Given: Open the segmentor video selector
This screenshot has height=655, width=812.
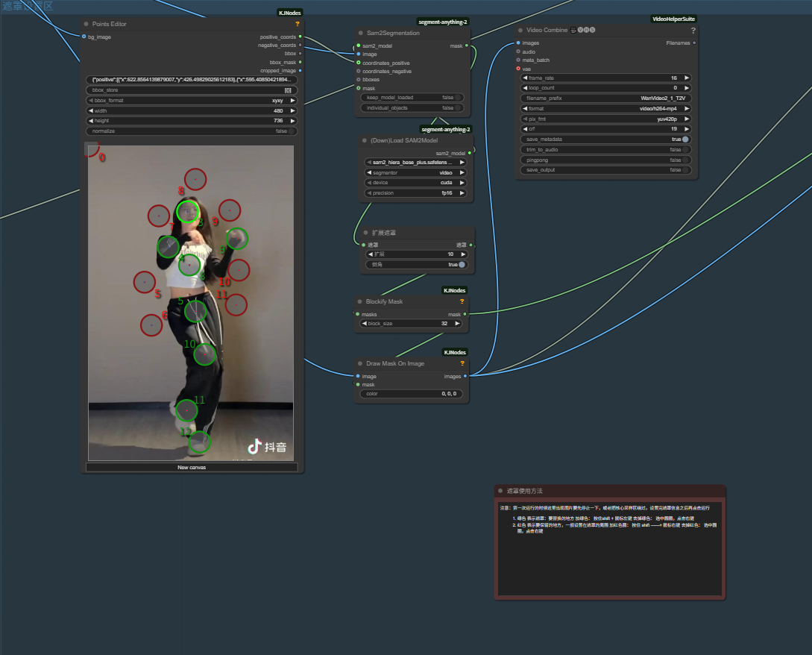Looking at the screenshot, I should 415,172.
